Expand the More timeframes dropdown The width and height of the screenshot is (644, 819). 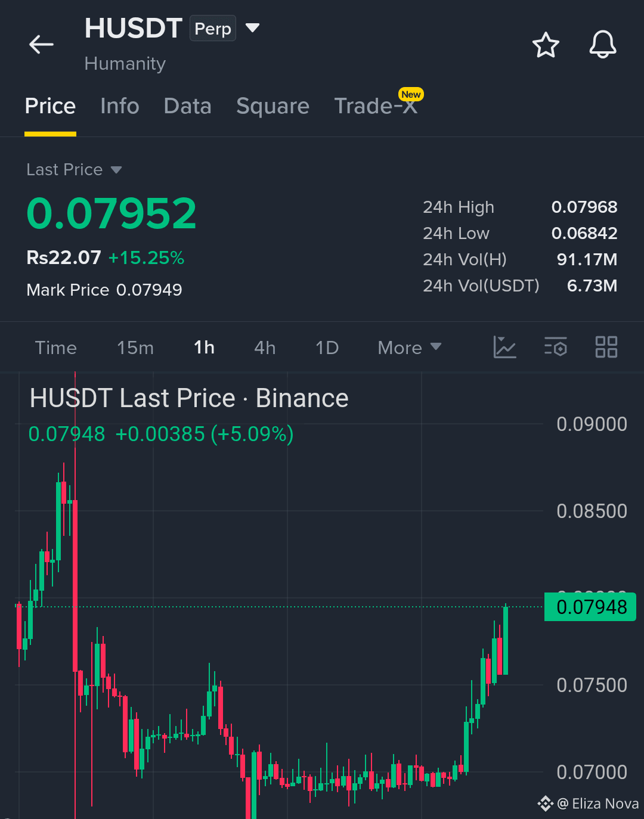pos(410,348)
